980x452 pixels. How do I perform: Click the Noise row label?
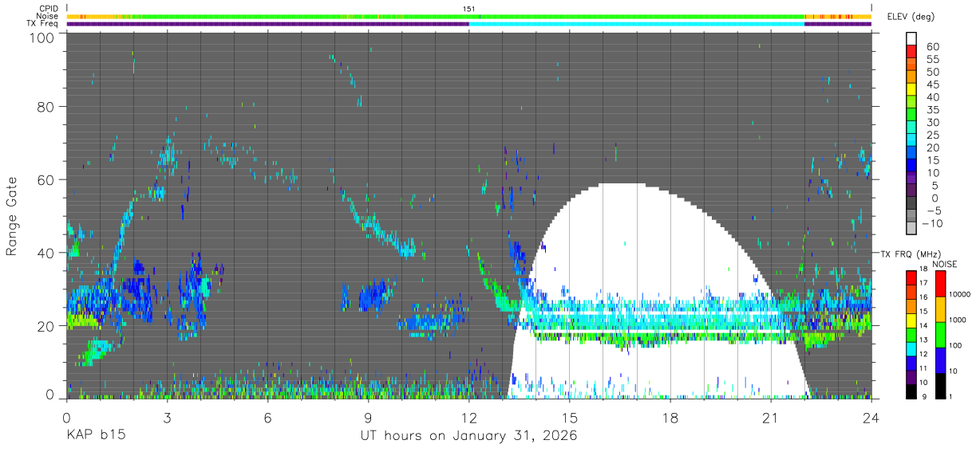(x=47, y=16)
